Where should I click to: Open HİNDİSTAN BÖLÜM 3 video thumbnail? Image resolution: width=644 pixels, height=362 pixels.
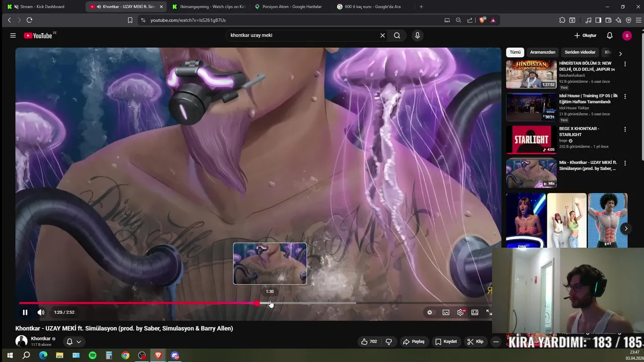point(531,74)
